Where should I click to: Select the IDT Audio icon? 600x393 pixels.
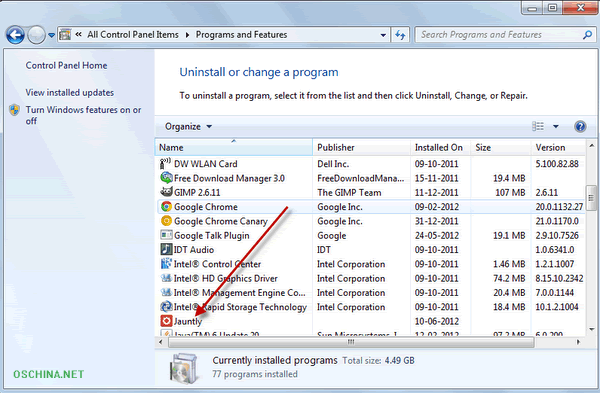(x=166, y=249)
